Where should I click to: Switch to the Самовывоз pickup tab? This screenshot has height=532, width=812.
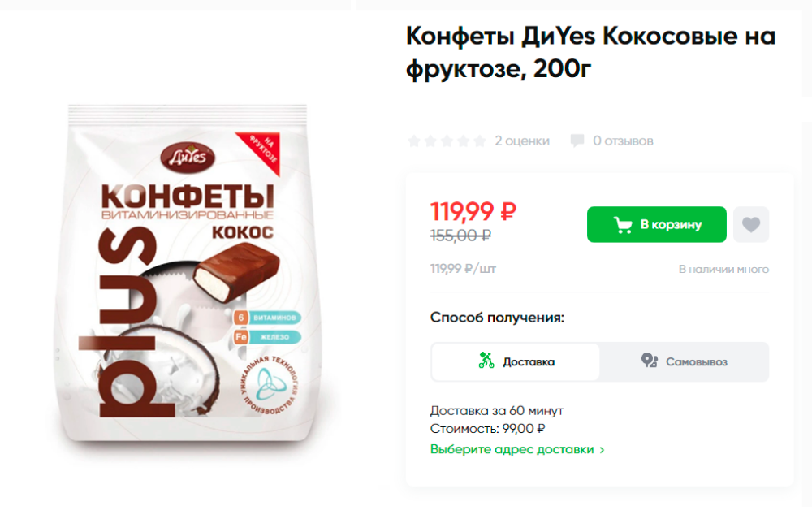pyautogui.click(x=684, y=361)
